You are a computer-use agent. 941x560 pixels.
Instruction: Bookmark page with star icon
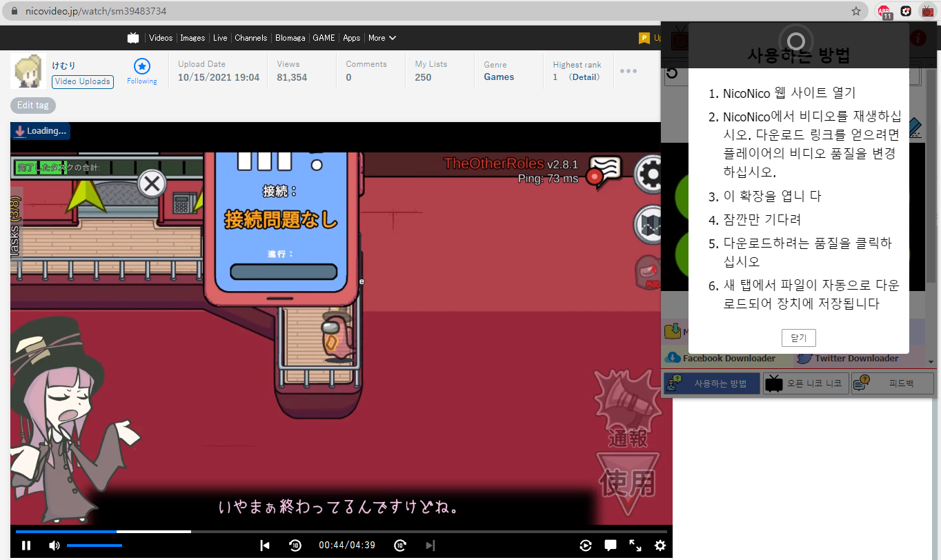(x=856, y=11)
